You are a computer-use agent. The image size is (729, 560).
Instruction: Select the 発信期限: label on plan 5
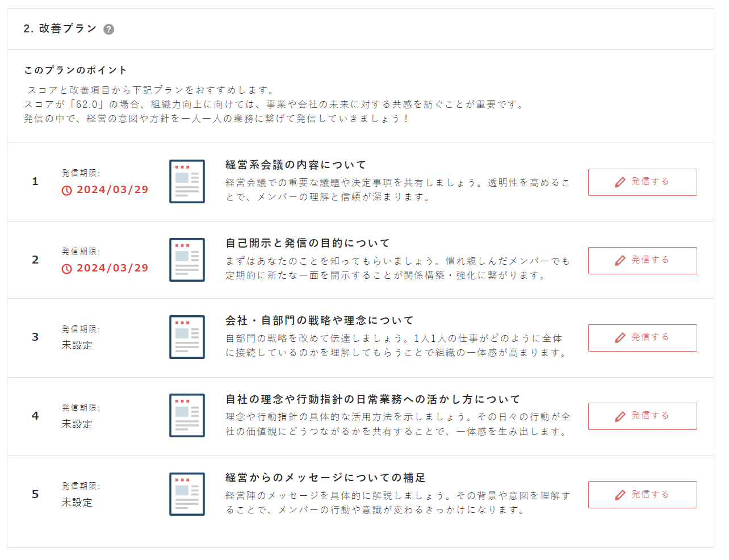81,486
